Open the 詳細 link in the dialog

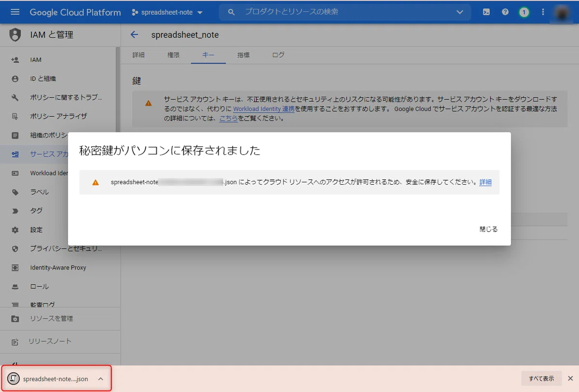click(x=485, y=182)
